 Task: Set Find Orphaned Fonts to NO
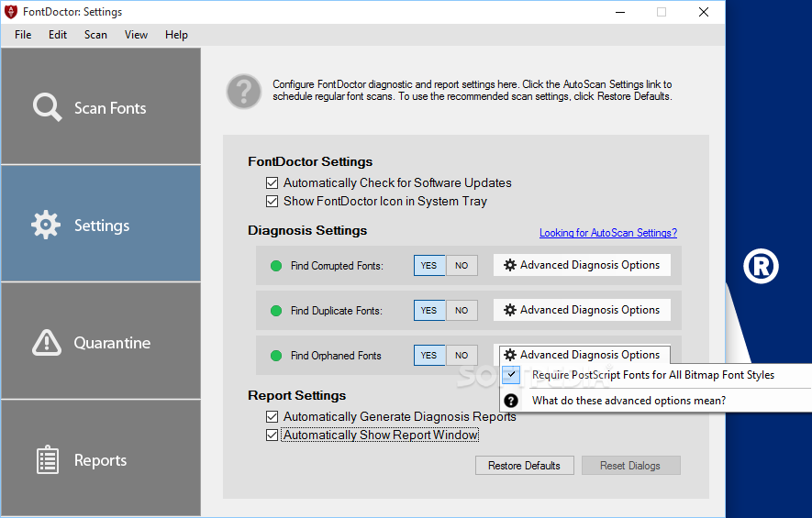[x=462, y=356]
